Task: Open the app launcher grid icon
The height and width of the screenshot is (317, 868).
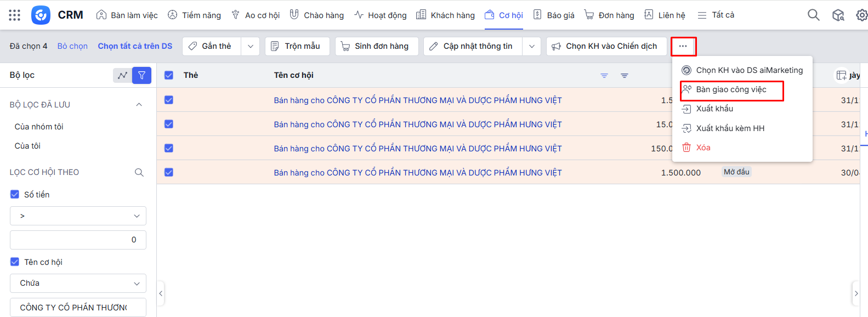Action: pyautogui.click(x=15, y=15)
